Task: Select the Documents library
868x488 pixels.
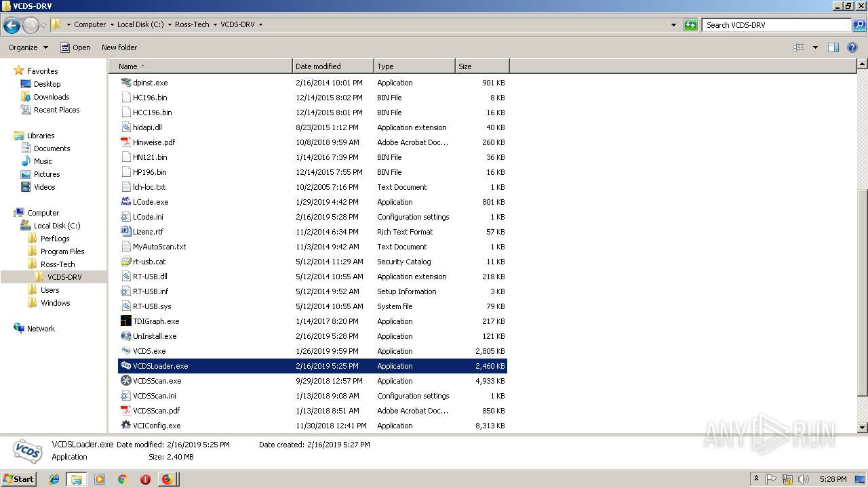Action: pos(52,148)
